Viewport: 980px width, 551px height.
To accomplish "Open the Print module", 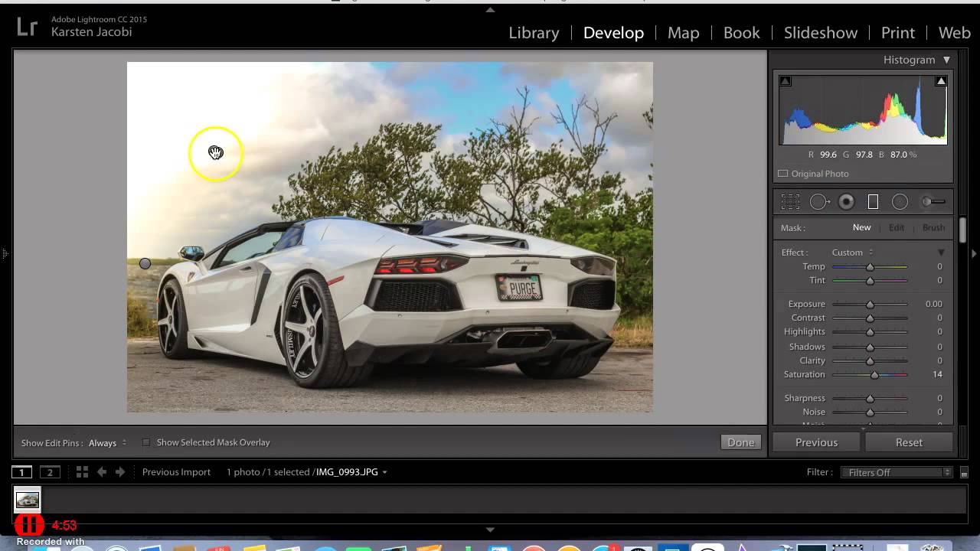I will (x=897, y=33).
